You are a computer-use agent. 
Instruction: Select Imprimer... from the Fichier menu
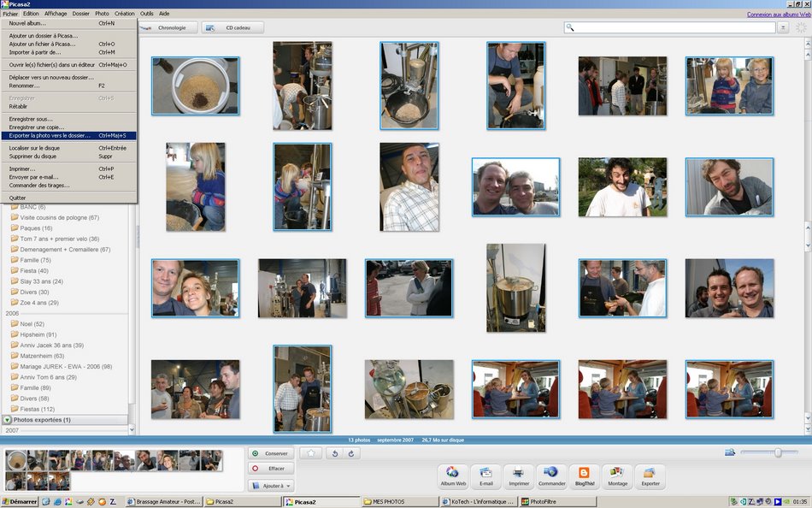coord(68,168)
